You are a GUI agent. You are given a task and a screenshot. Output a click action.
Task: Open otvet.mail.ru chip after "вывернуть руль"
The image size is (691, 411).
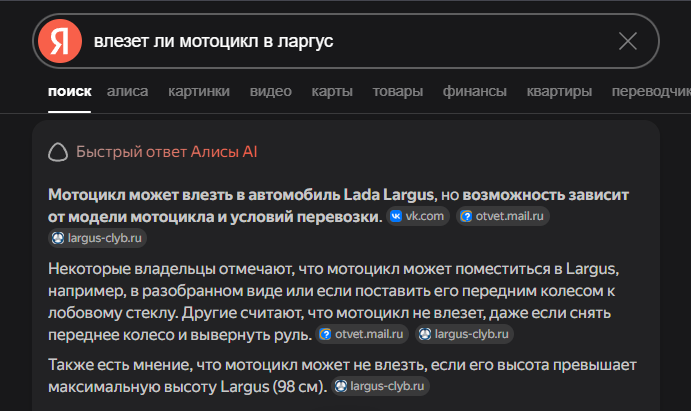362,334
